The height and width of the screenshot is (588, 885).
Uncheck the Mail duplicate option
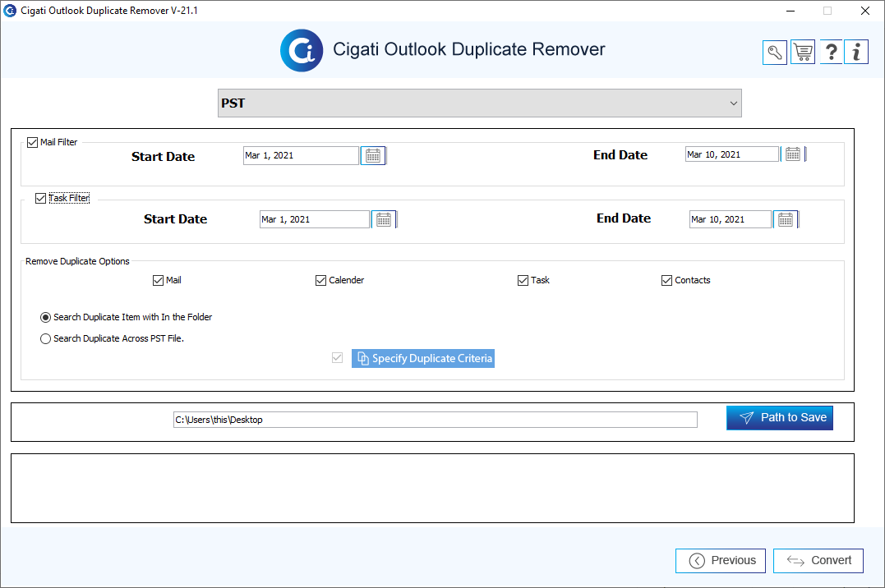158,281
